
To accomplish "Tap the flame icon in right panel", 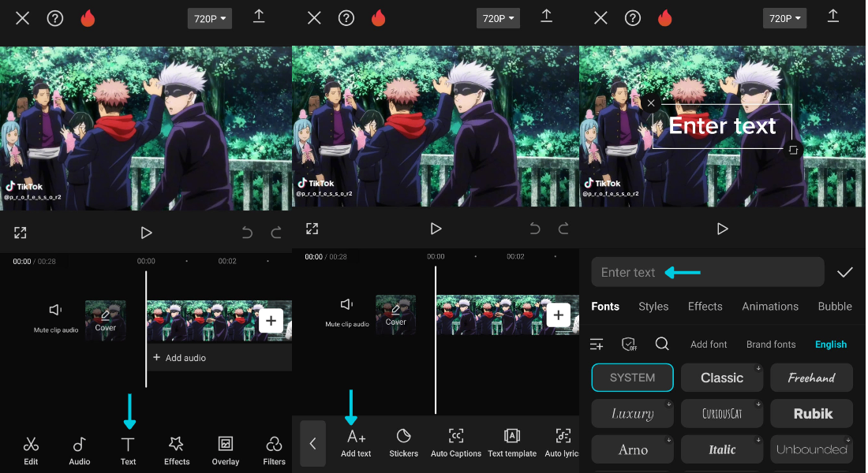I will click(x=665, y=18).
